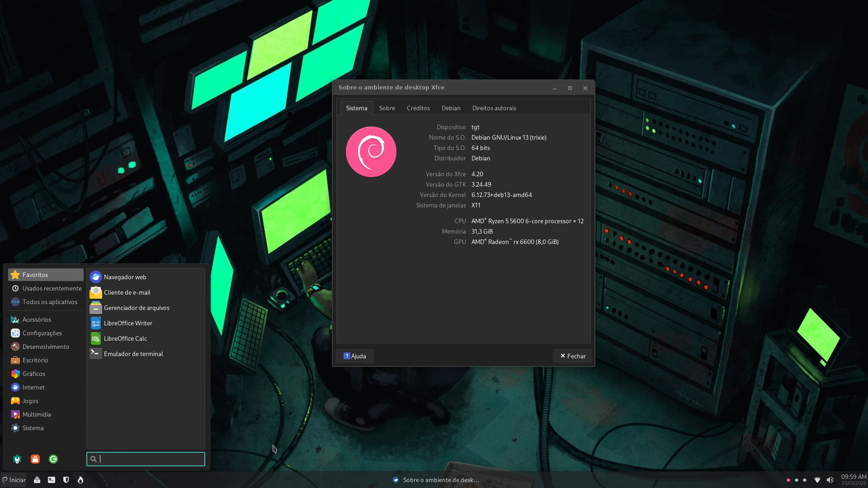Open the Wi-Fi network tray icon
This screenshot has height=488, width=868.
(817, 480)
